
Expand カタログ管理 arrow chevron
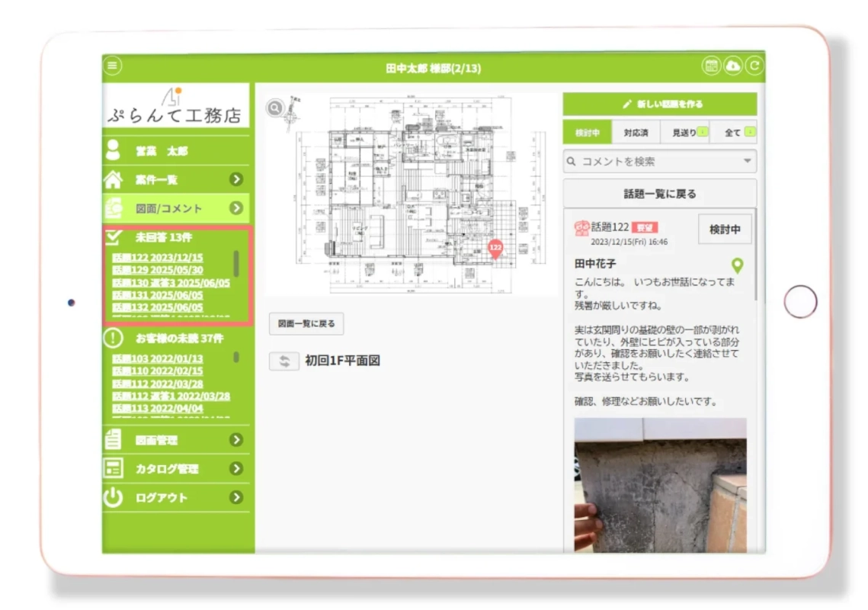[x=236, y=469]
